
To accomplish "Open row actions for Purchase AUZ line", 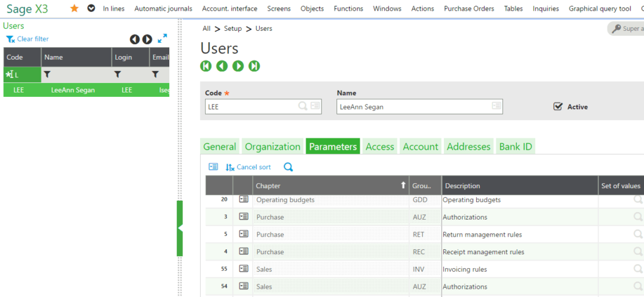I will (x=243, y=216).
